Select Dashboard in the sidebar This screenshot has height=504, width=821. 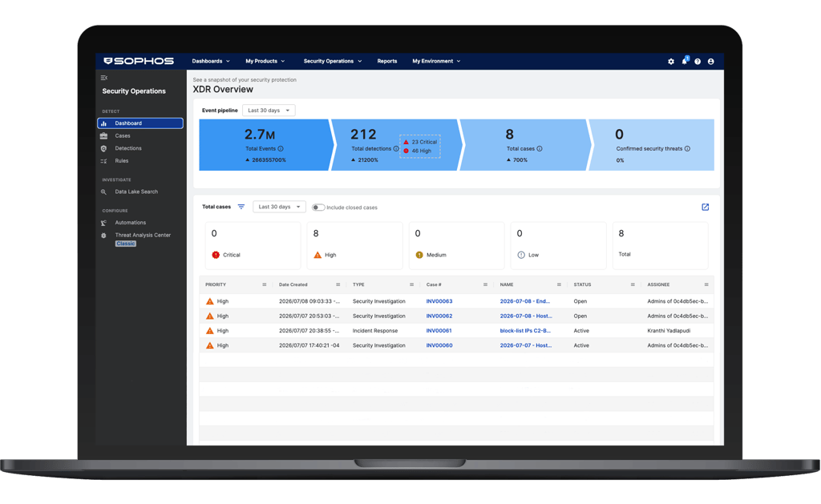tap(140, 123)
